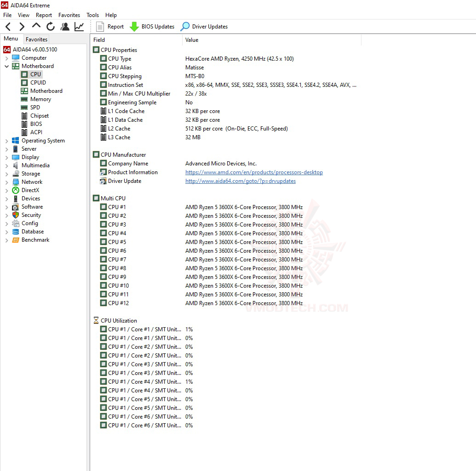Click the green BIOS Updates arrow icon
This screenshot has width=476, height=471.
pos(134,27)
